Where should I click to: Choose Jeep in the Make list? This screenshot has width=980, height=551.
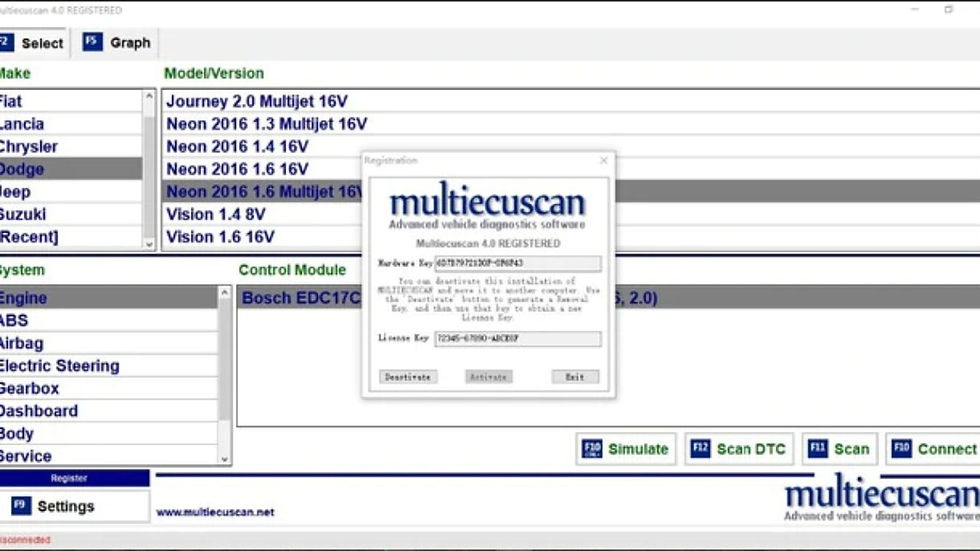pos(71,192)
